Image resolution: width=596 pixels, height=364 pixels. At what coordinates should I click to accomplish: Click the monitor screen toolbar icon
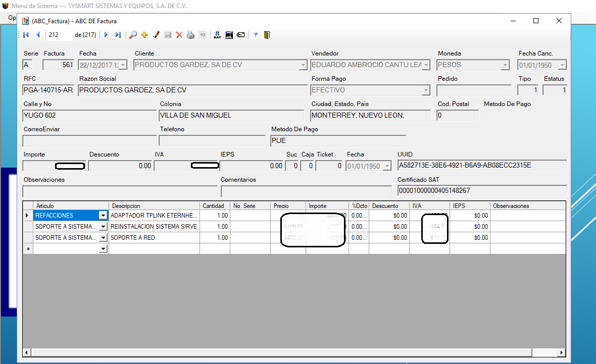tap(229, 35)
